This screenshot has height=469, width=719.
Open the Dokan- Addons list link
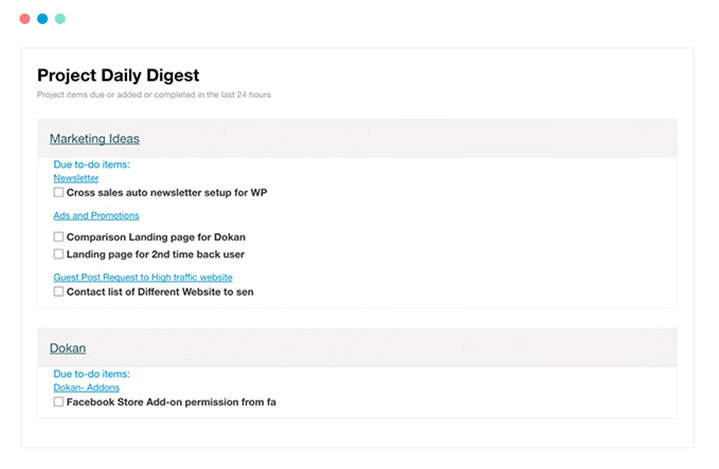(x=87, y=387)
